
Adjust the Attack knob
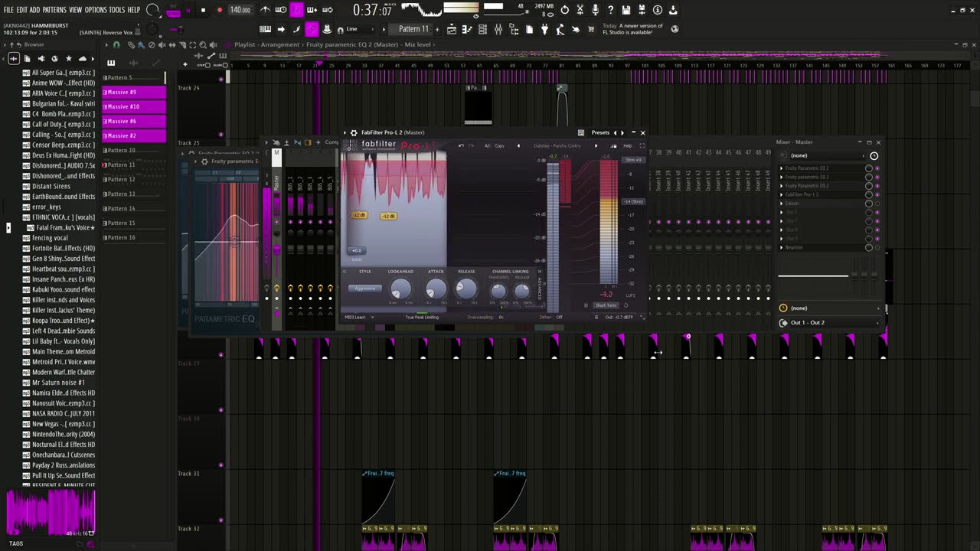[x=435, y=289]
